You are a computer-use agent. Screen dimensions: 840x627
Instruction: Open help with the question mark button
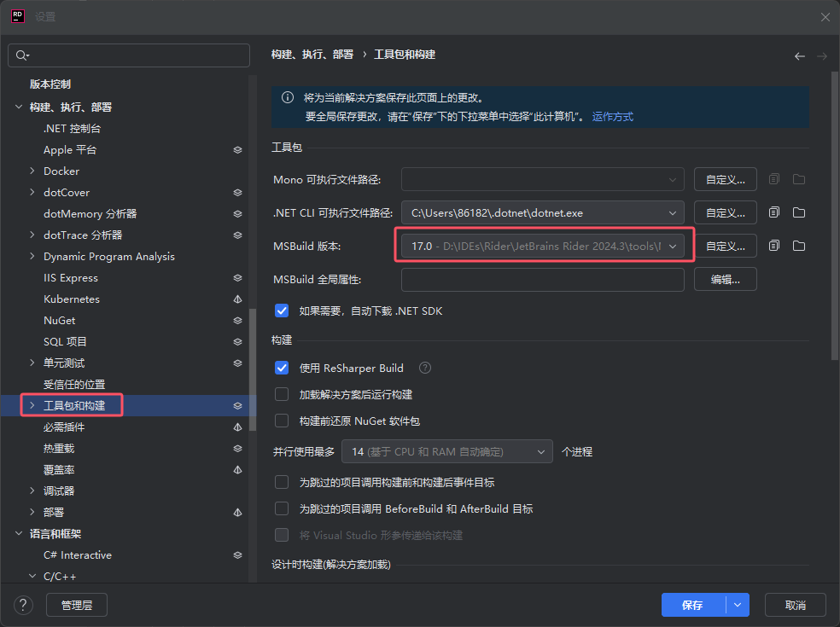click(23, 605)
